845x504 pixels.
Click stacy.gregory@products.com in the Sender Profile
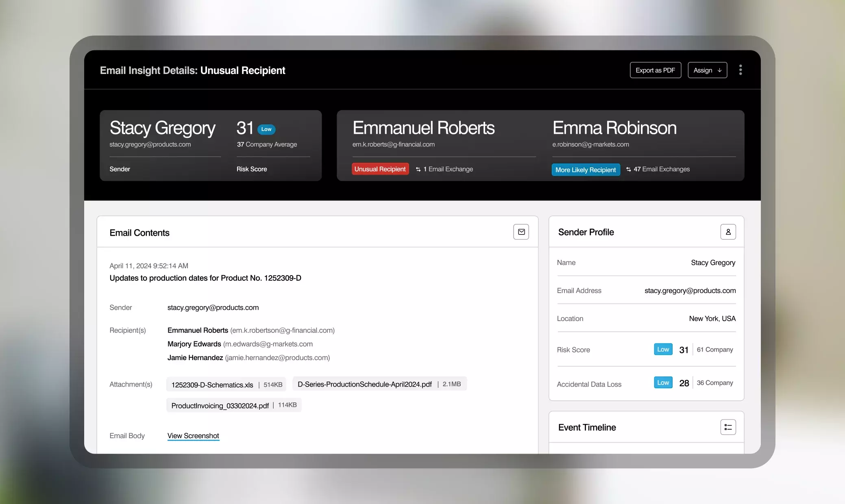tap(690, 291)
